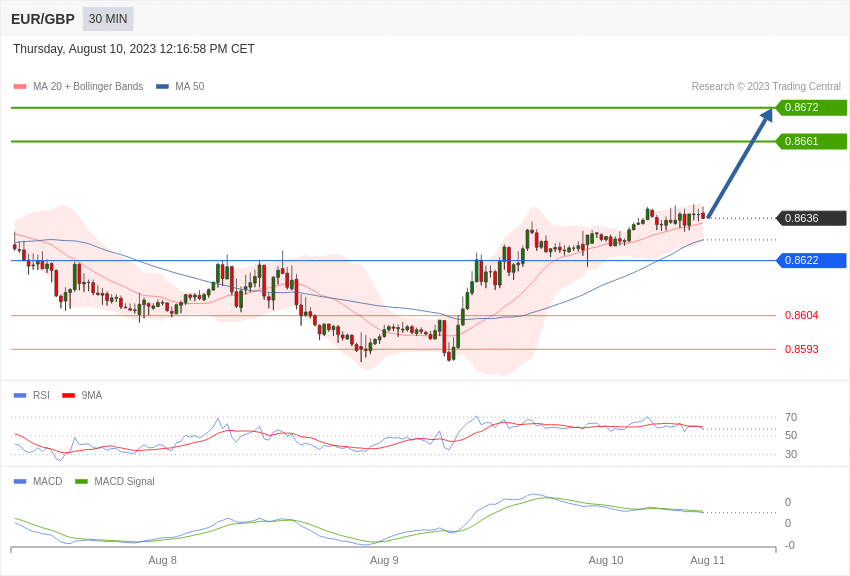The width and height of the screenshot is (850, 576).
Task: Select the MA 50 legend label
Action: coord(190,87)
